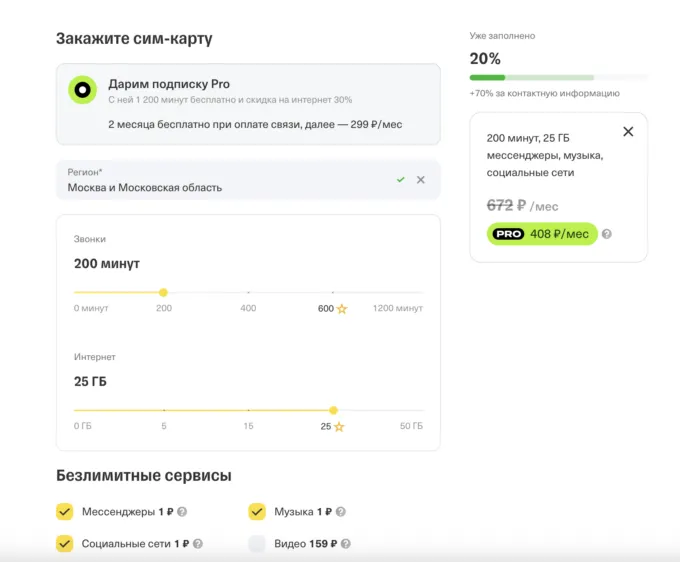Click the PRO 408 ₽/мес price badge

[541, 234]
